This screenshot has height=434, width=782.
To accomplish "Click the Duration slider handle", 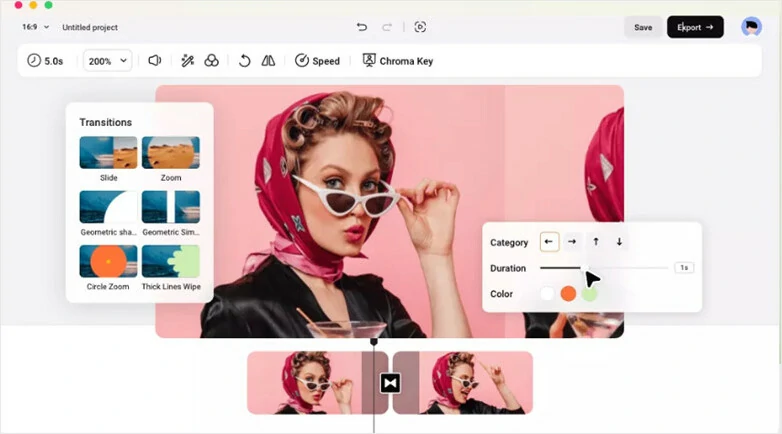I will 584,268.
